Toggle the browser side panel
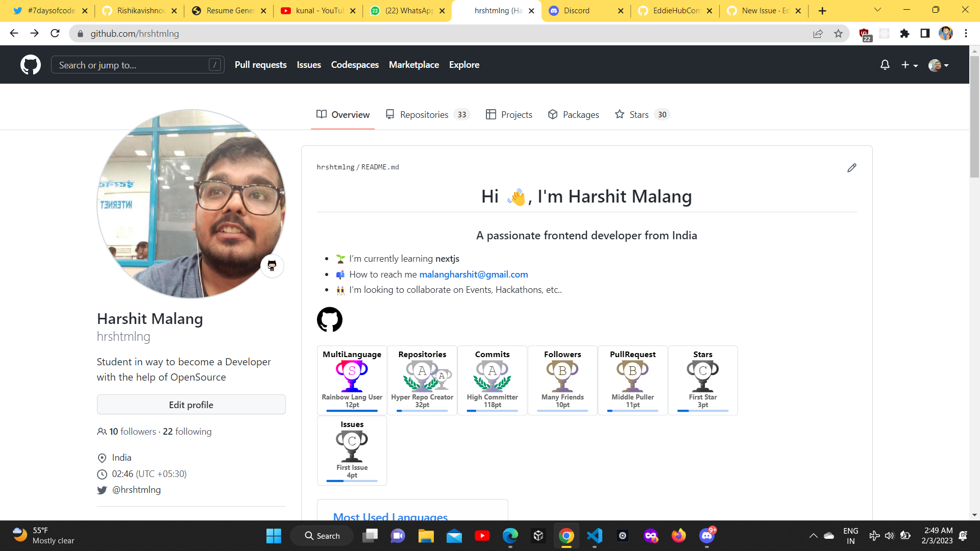Image resolution: width=980 pixels, height=551 pixels. pyautogui.click(x=924, y=34)
